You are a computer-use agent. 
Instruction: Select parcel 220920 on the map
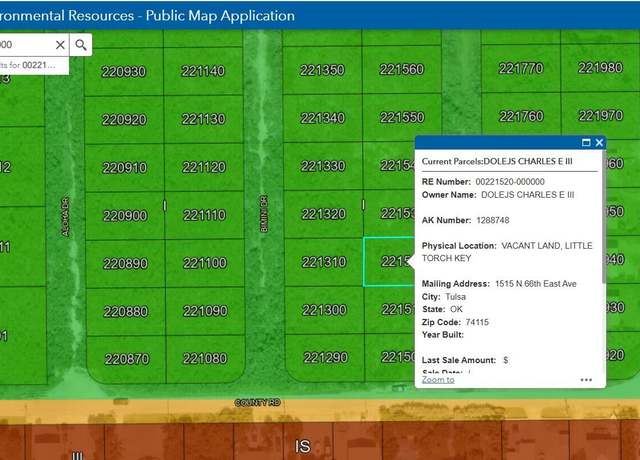point(124,120)
